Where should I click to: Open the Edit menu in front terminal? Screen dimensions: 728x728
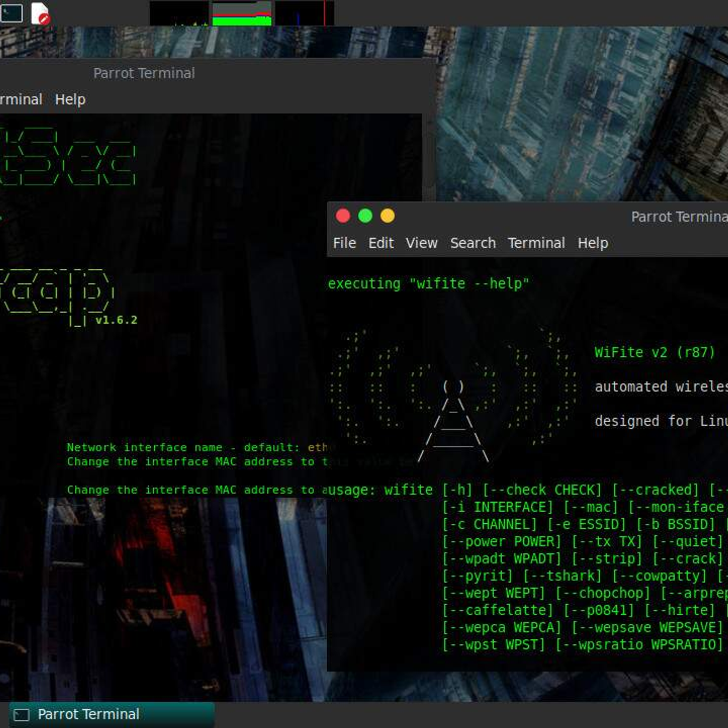pyautogui.click(x=381, y=243)
